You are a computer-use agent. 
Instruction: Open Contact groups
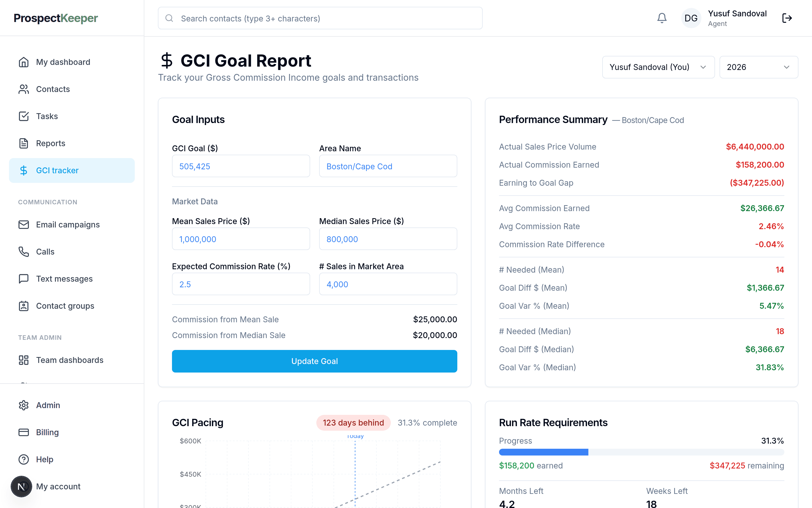point(72,306)
